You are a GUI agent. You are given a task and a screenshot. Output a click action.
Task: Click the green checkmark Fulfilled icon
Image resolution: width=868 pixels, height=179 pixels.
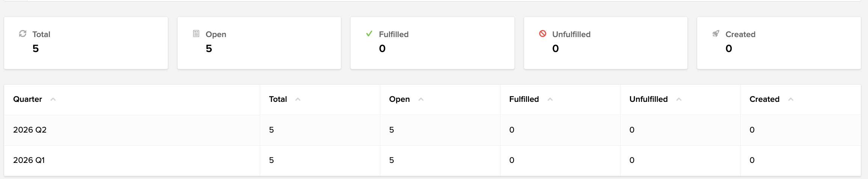[369, 34]
